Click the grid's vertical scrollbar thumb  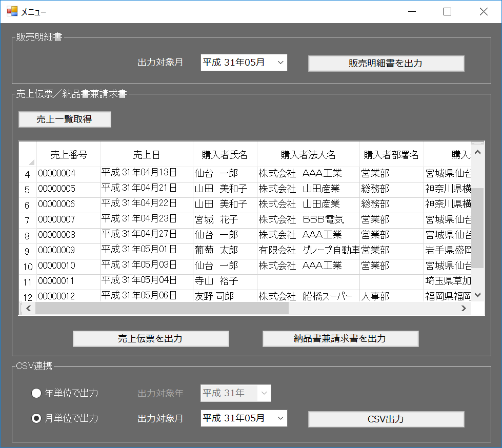(x=477, y=228)
